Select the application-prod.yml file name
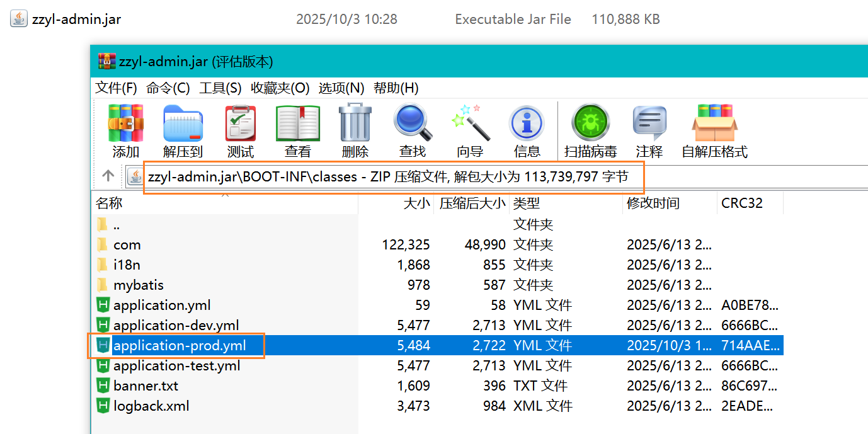The image size is (868, 434). 180,345
